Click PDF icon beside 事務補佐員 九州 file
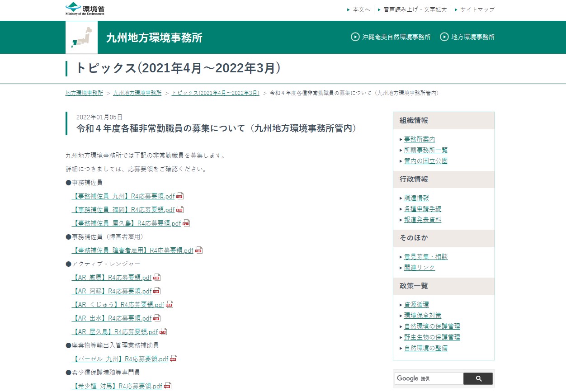This screenshot has height=392, width=566. tap(180, 196)
